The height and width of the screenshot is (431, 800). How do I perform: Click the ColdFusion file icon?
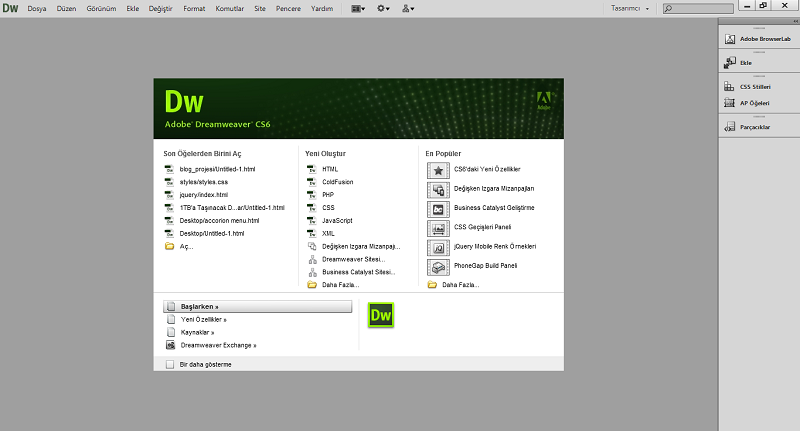(312, 182)
